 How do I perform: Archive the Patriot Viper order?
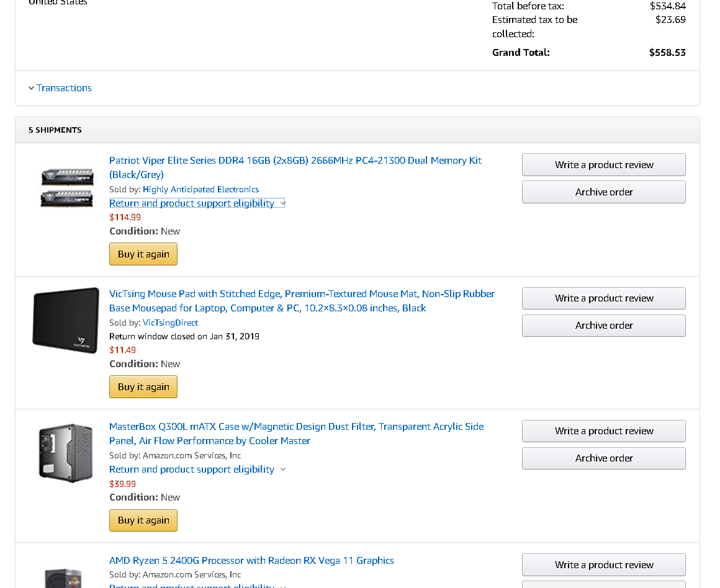[604, 192]
